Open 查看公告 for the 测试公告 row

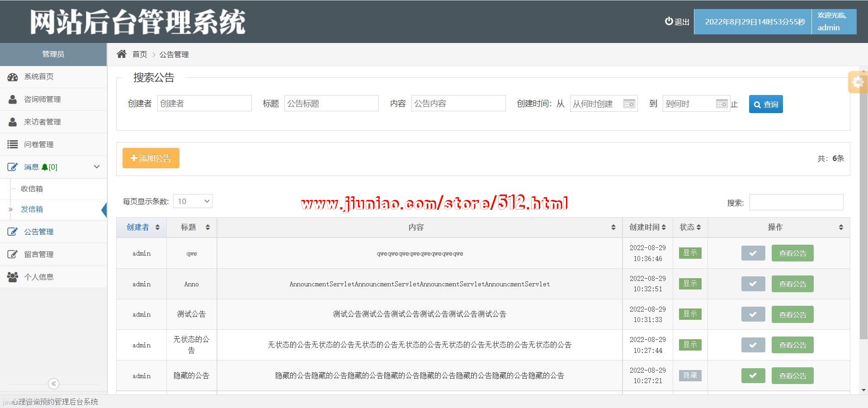click(793, 314)
